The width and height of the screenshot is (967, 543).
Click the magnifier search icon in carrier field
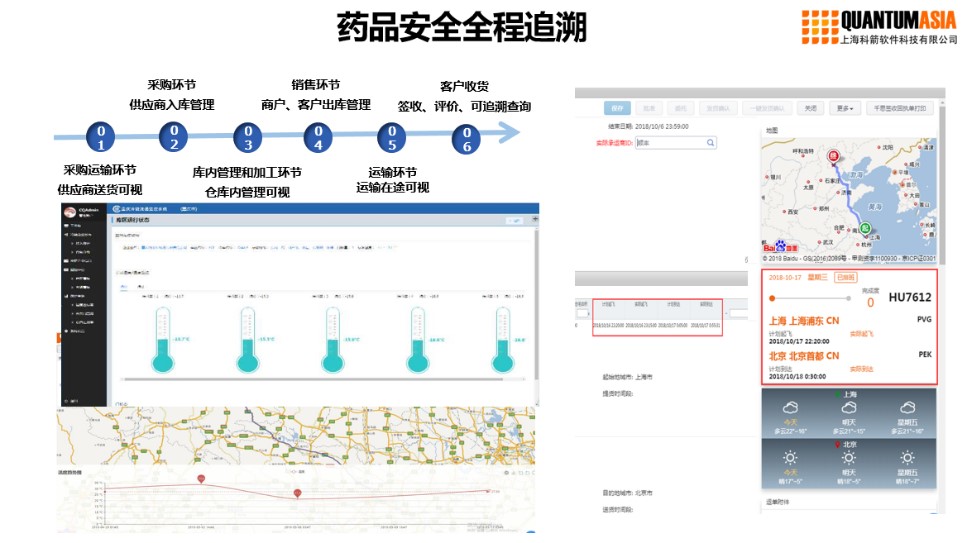[710, 143]
